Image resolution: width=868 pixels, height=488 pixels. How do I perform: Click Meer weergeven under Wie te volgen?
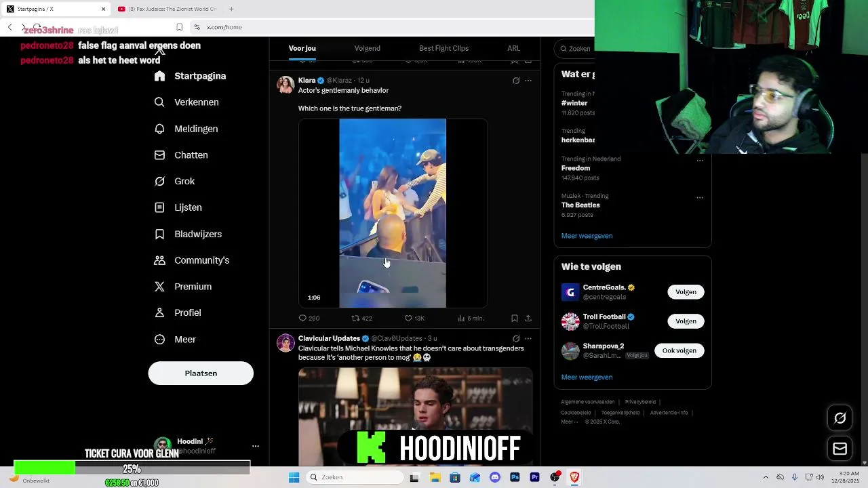click(587, 377)
